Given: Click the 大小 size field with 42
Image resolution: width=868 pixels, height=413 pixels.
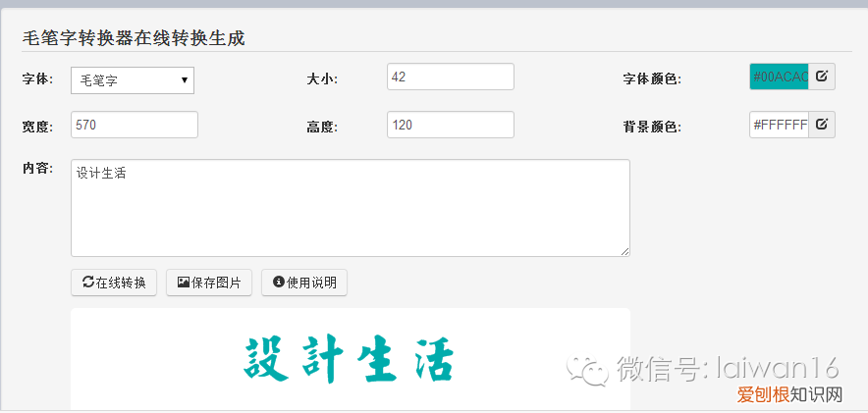Looking at the screenshot, I should pyautogui.click(x=451, y=77).
